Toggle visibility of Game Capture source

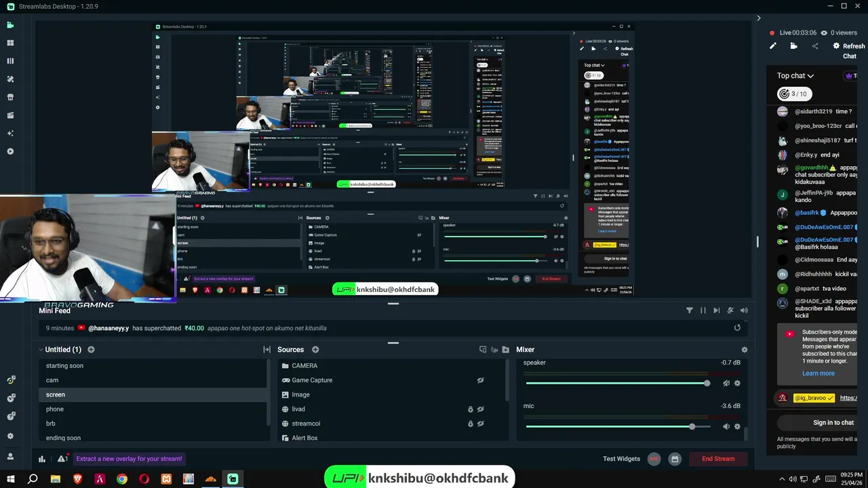pos(480,380)
